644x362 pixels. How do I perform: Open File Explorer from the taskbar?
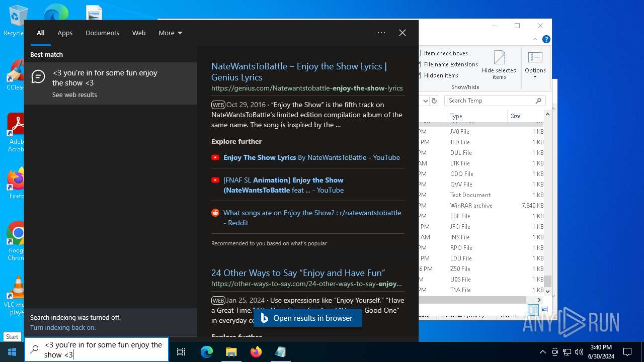231,352
